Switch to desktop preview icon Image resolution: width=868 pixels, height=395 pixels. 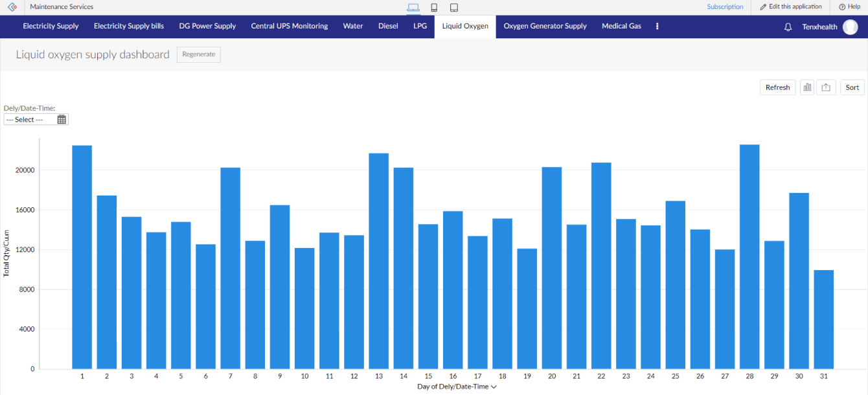[413, 7]
